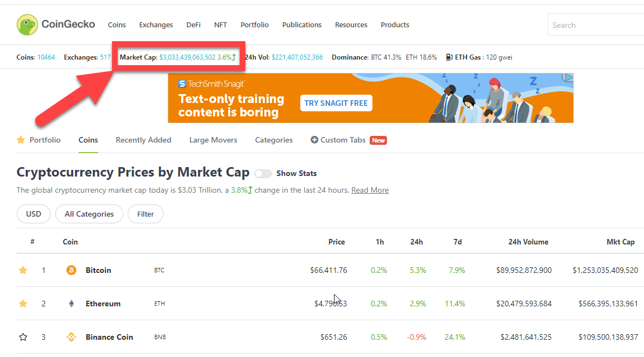Click the ad choices icon on banner
The height and width of the screenshot is (357, 644).
568,77
